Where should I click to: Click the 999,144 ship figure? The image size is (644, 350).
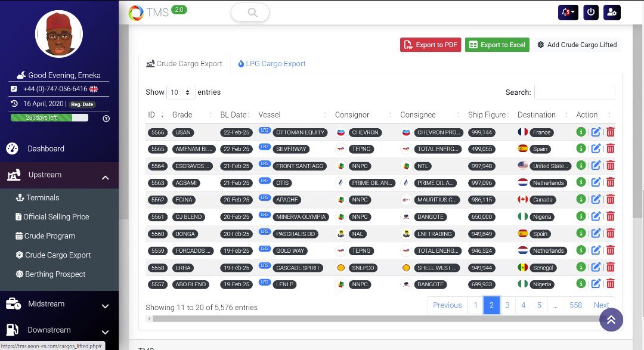tap(482, 132)
